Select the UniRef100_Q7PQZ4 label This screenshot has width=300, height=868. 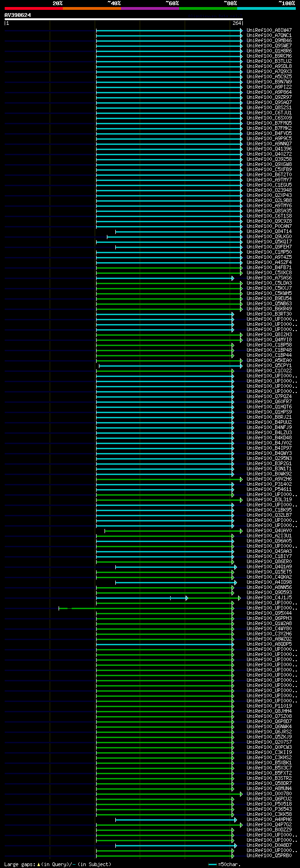pyautogui.click(x=269, y=396)
